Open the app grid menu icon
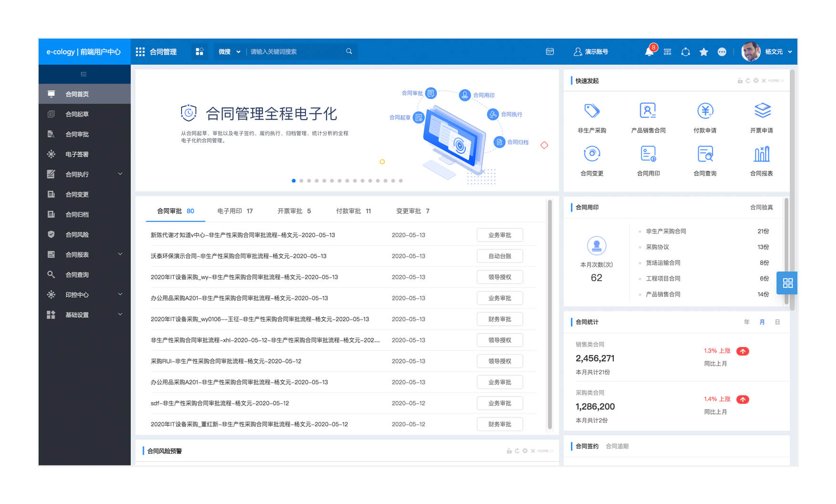This screenshot has width=836, height=504. point(140,51)
